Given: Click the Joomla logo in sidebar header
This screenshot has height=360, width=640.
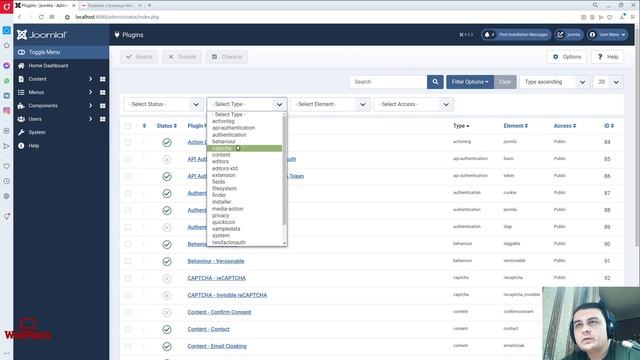Looking at the screenshot, I should tap(41, 35).
